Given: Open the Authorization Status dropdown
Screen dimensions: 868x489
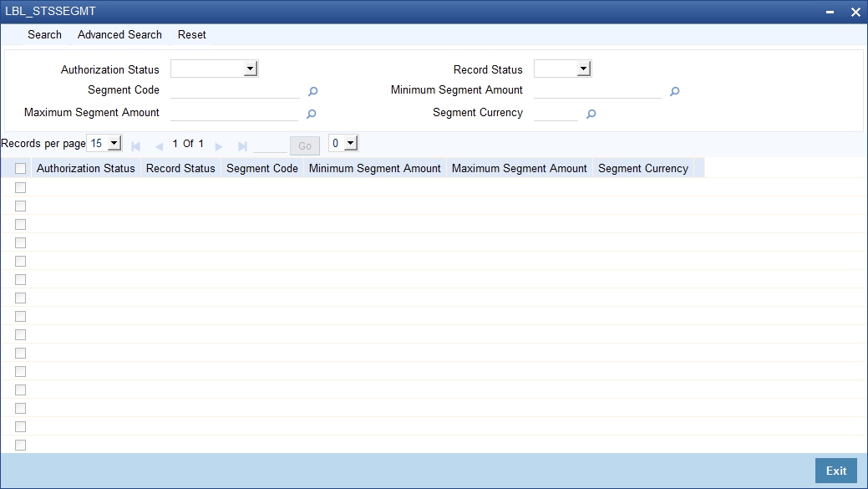Looking at the screenshot, I should (x=214, y=69).
